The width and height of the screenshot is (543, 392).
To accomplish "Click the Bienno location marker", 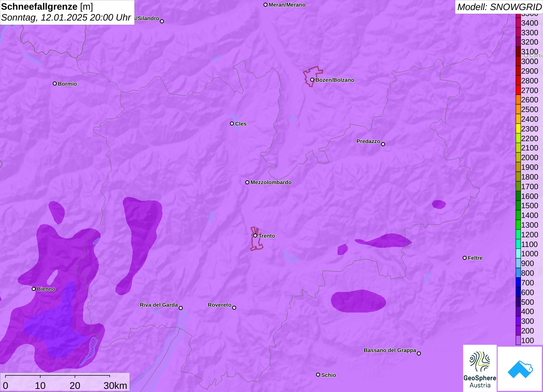I will click(34, 289).
